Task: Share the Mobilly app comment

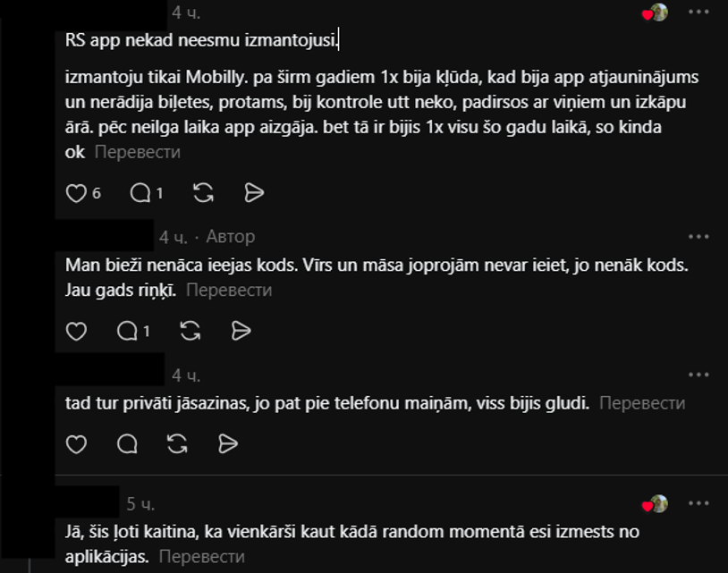Action: (254, 193)
